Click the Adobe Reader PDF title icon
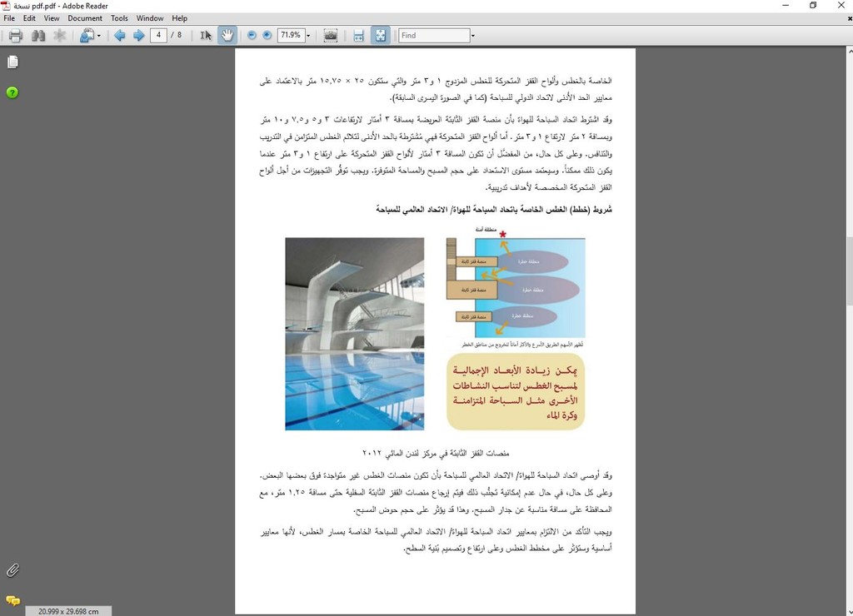This screenshot has height=616, width=853. 6,6
